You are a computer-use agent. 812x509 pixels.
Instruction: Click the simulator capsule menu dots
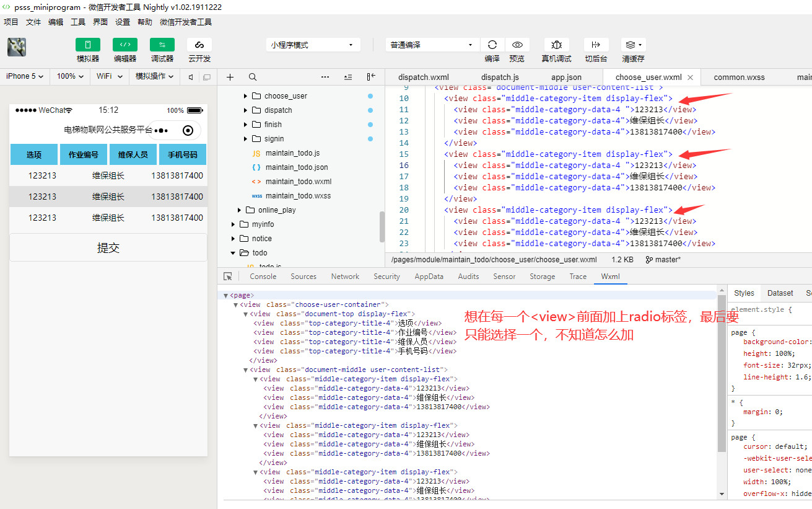(x=161, y=130)
